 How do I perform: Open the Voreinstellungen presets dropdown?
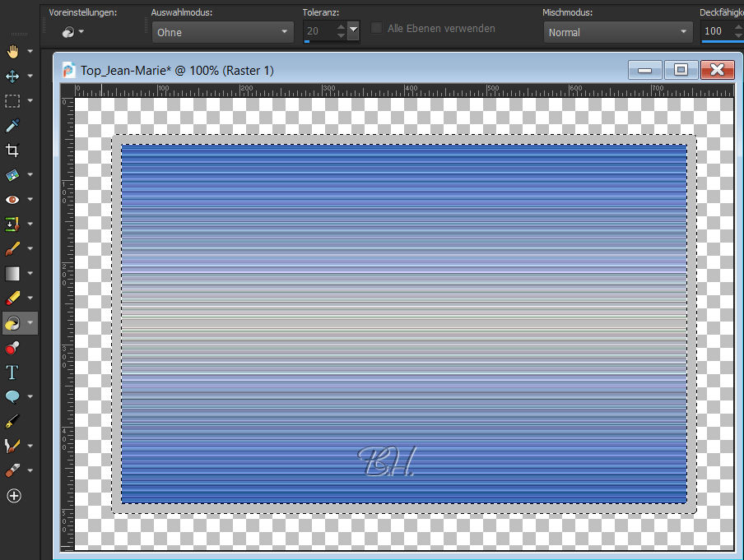coord(73,32)
